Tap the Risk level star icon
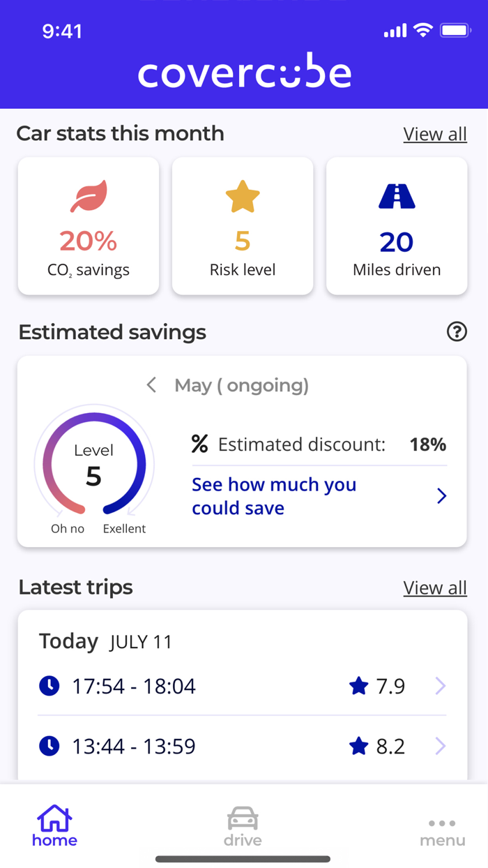 click(x=243, y=197)
